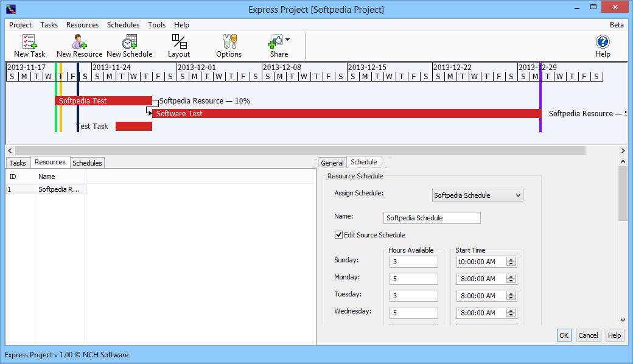Click Wednesday hours available field

pyautogui.click(x=414, y=312)
